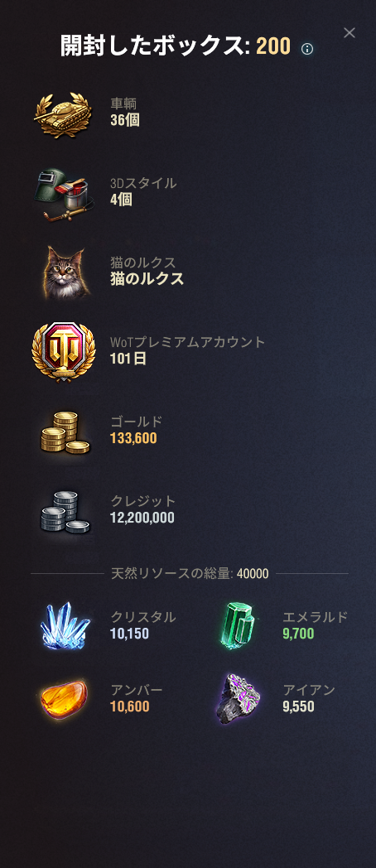Click the 101日 premium days value
Screen dimensions: 376x868
[x=128, y=359]
